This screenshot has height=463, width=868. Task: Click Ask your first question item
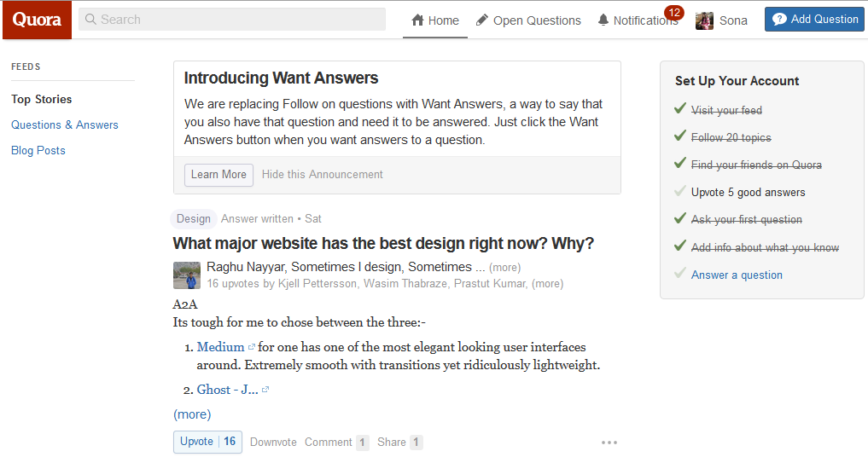click(x=747, y=220)
